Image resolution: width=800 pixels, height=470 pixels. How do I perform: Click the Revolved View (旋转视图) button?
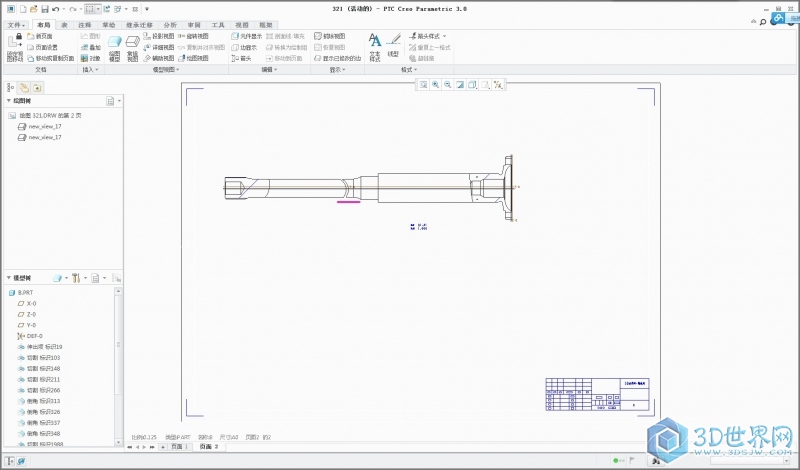point(193,36)
